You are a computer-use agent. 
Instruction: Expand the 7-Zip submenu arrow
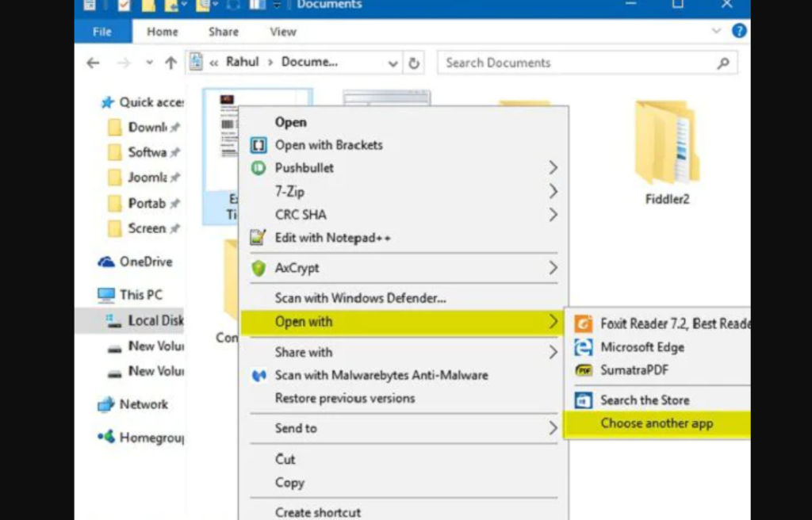pyautogui.click(x=553, y=191)
